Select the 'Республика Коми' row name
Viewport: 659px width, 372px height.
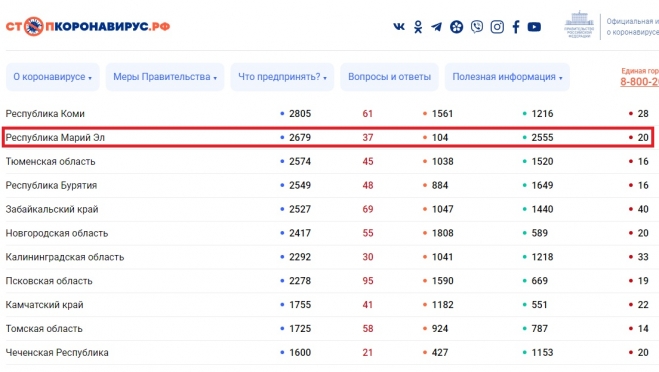point(45,114)
